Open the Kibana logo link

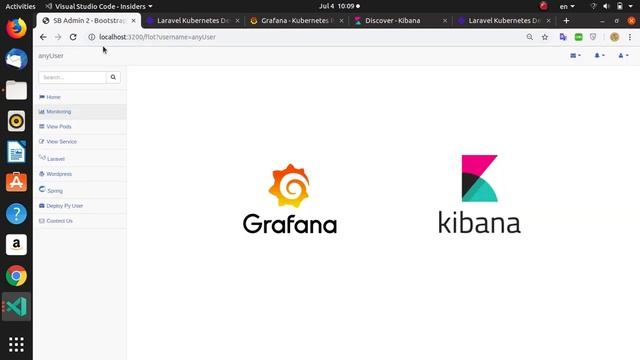click(x=479, y=194)
